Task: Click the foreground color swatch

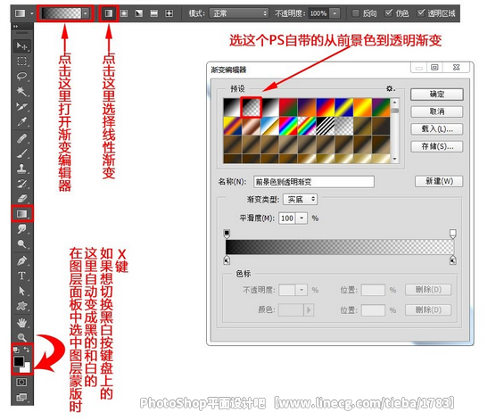Action: coord(19,361)
